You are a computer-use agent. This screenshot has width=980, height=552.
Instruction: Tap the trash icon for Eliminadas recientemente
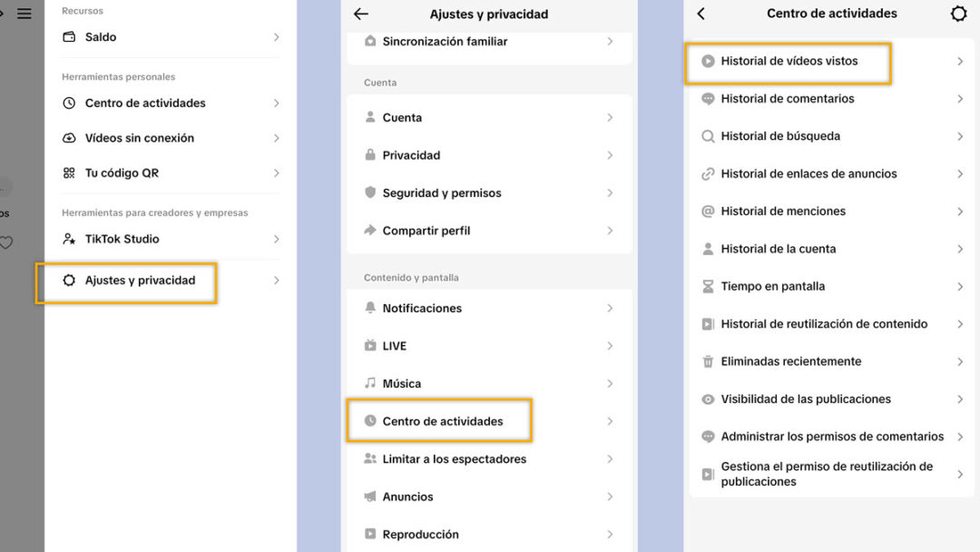[708, 361]
